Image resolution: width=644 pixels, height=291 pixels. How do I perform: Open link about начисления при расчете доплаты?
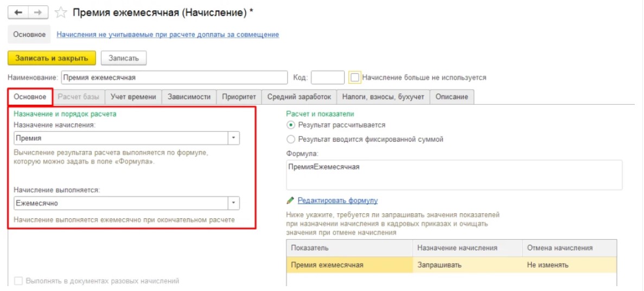click(x=168, y=35)
